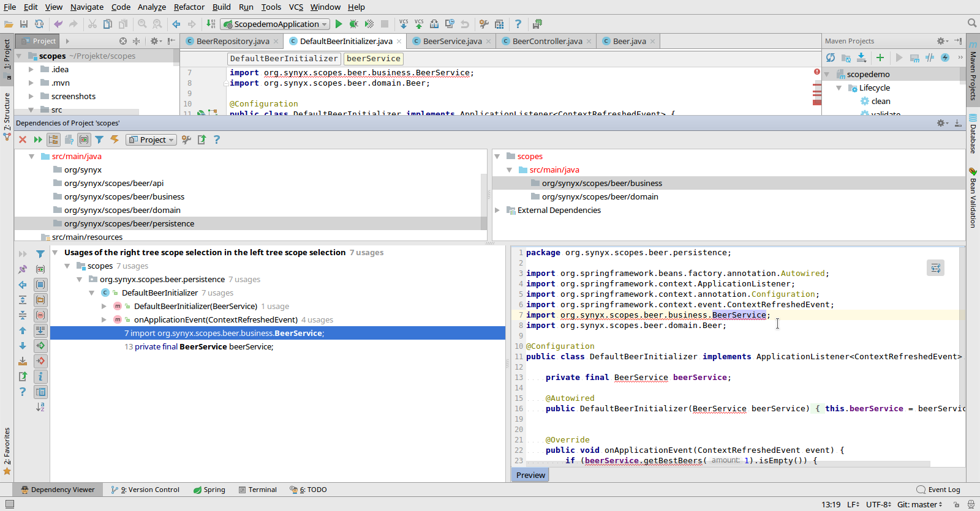
Task: Select org/synyx/scopes/beer/domain in the right tree
Action: click(x=600, y=196)
